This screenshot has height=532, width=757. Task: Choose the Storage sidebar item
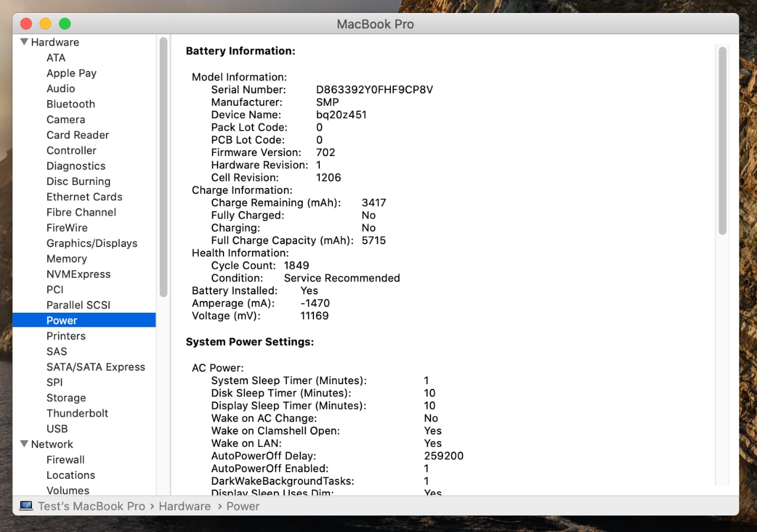pyautogui.click(x=66, y=398)
